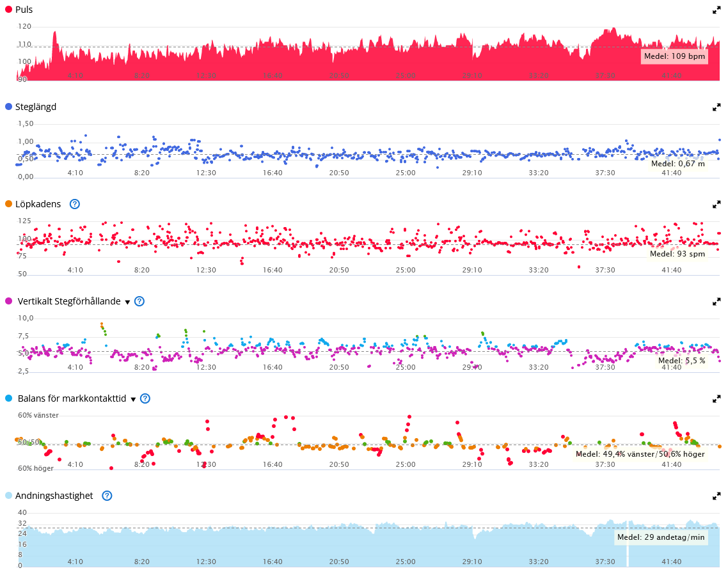Image resolution: width=728 pixels, height=575 pixels.
Task: Click the Medel: 0,67 m label
Action: 678,163
